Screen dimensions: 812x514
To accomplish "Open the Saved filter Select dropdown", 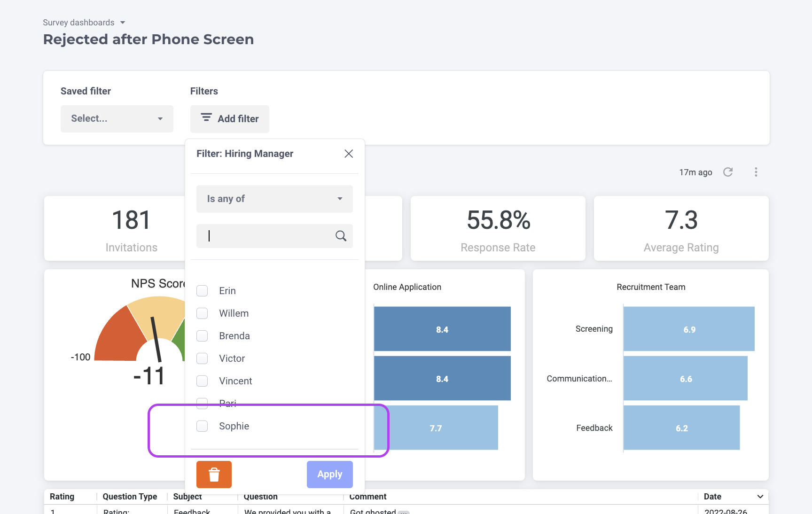I will tap(117, 119).
